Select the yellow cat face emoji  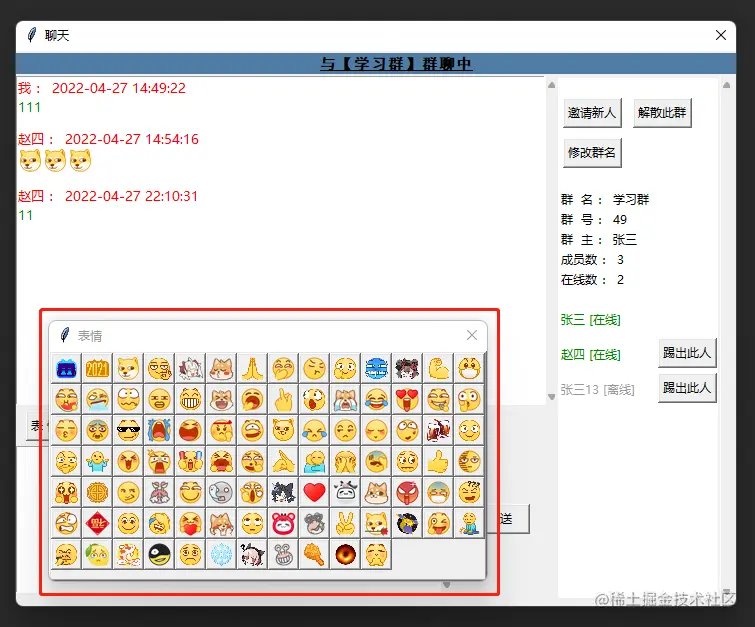(x=283, y=431)
